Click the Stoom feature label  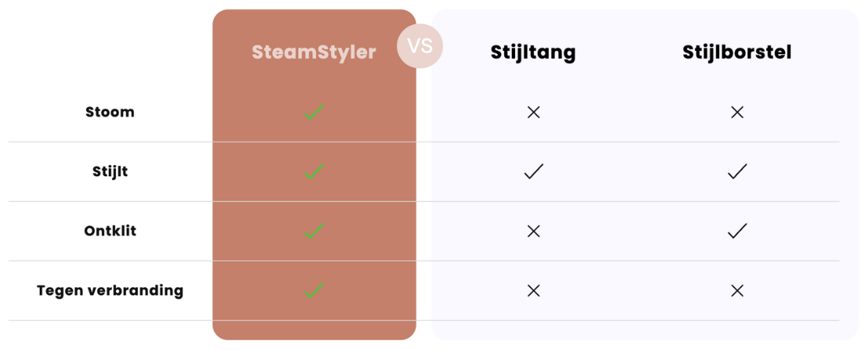point(110,112)
